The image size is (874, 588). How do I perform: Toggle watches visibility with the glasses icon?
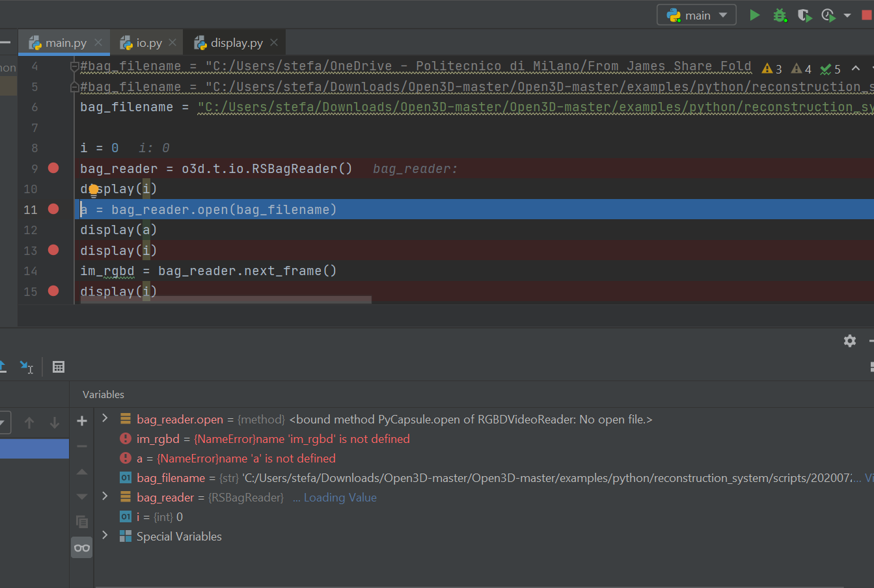81,547
